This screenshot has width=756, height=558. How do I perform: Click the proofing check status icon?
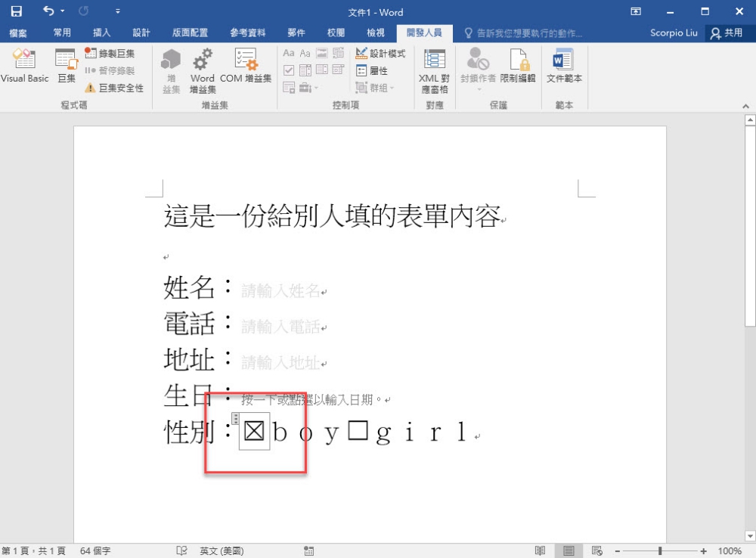point(181,550)
